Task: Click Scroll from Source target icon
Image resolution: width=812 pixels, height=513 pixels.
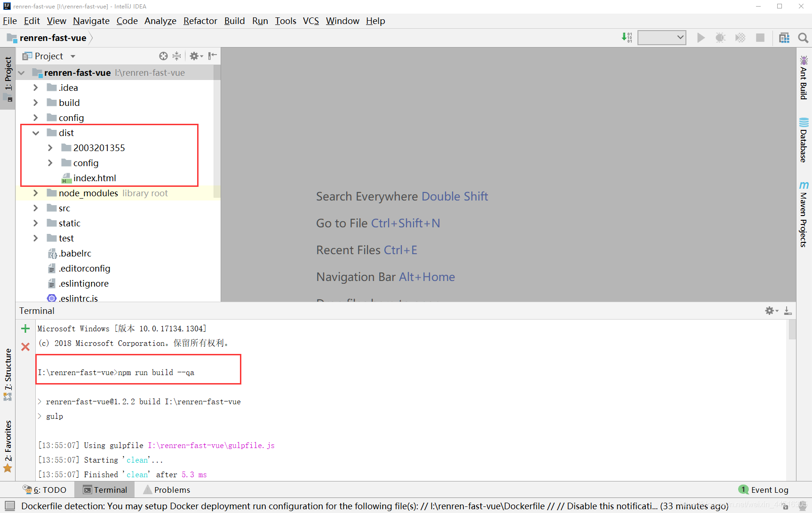Action: click(163, 56)
